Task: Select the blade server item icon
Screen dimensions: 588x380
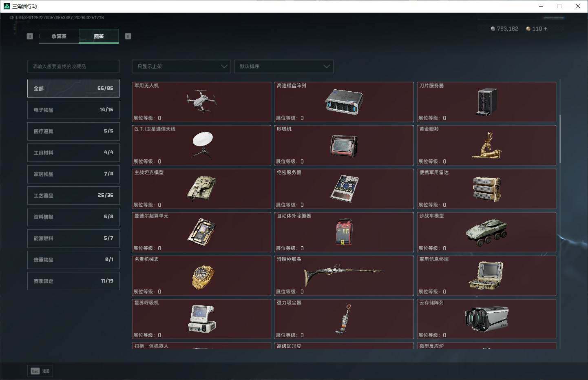Action: click(x=486, y=102)
